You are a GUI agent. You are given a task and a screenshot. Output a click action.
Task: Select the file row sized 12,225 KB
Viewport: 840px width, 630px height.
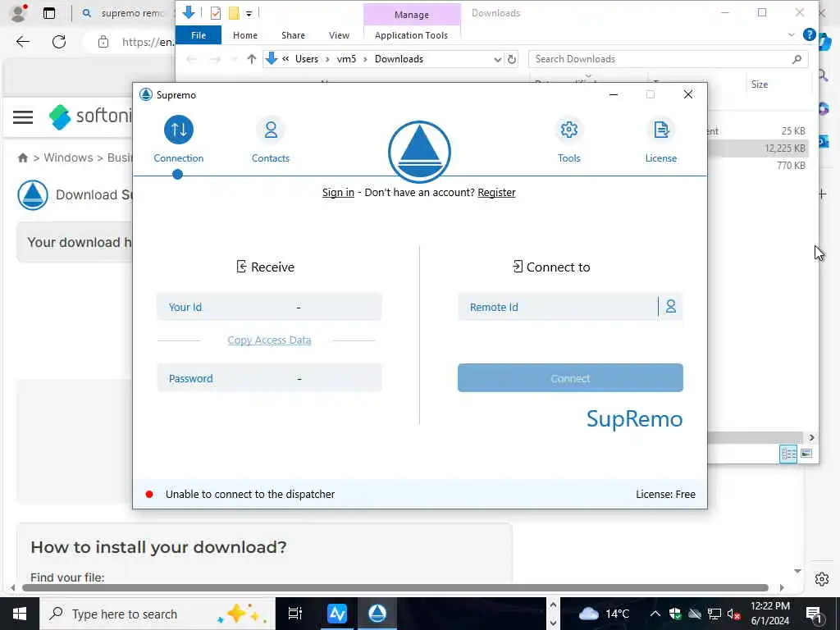758,148
